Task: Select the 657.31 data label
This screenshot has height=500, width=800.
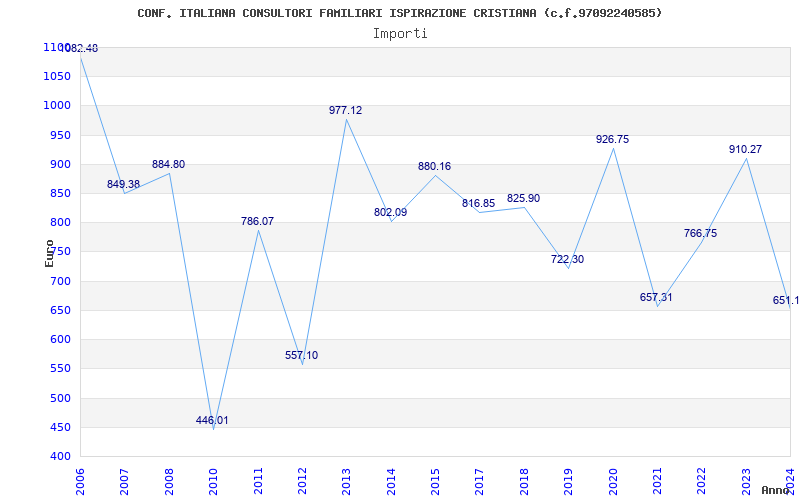Action: tap(656, 297)
